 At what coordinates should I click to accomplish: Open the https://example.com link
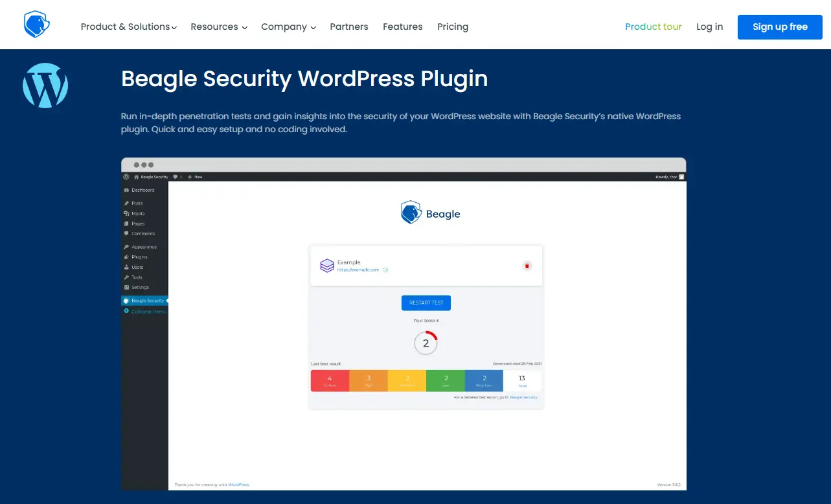click(x=358, y=269)
